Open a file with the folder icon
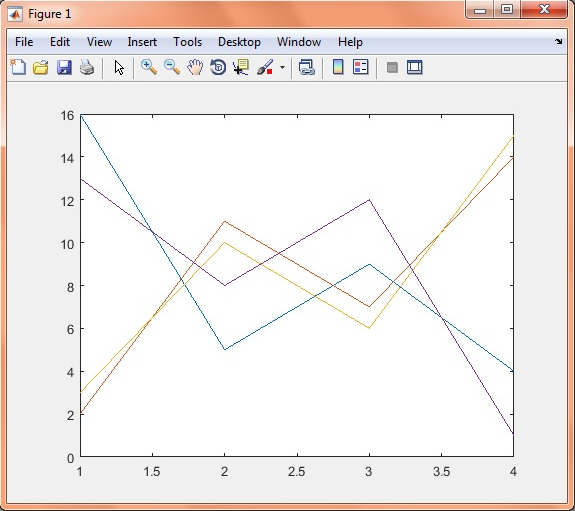Image resolution: width=575 pixels, height=511 pixels. (x=41, y=67)
